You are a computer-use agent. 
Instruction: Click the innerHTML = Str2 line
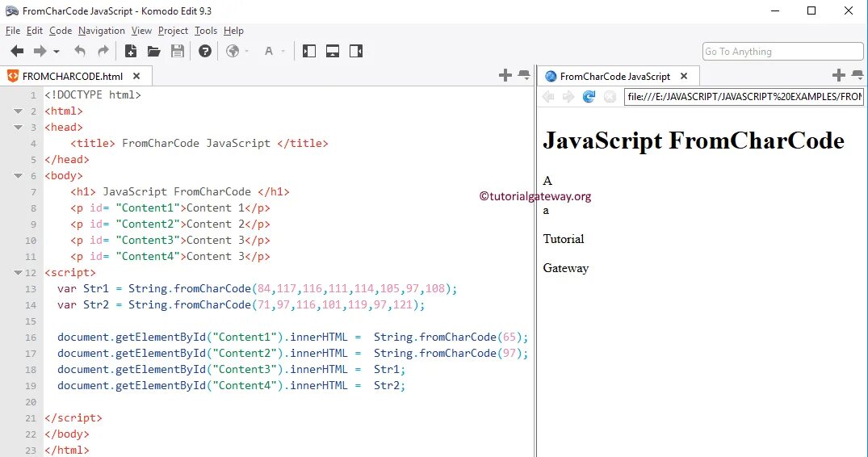pos(232,386)
